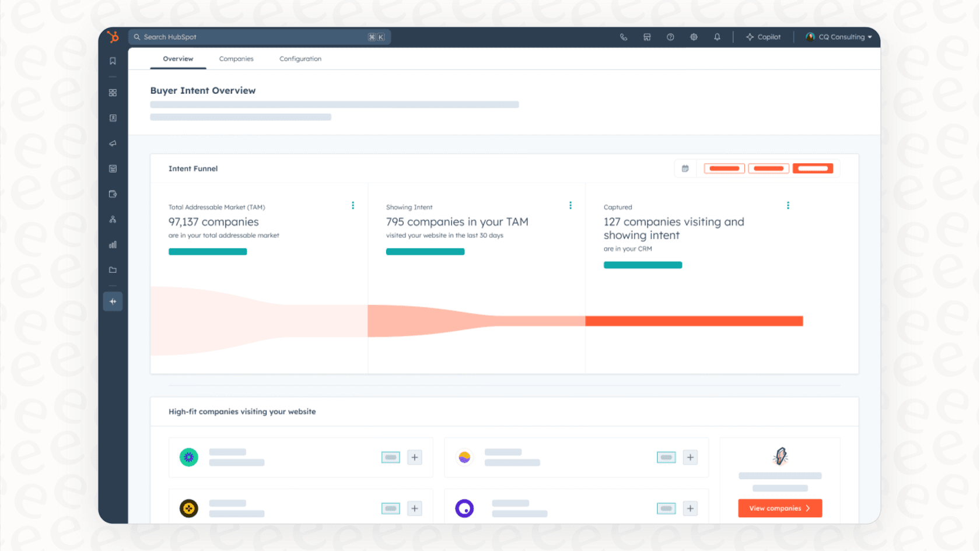This screenshot has height=551, width=980.
Task: Expand the CQ Consulting account menu
Action: tap(838, 37)
